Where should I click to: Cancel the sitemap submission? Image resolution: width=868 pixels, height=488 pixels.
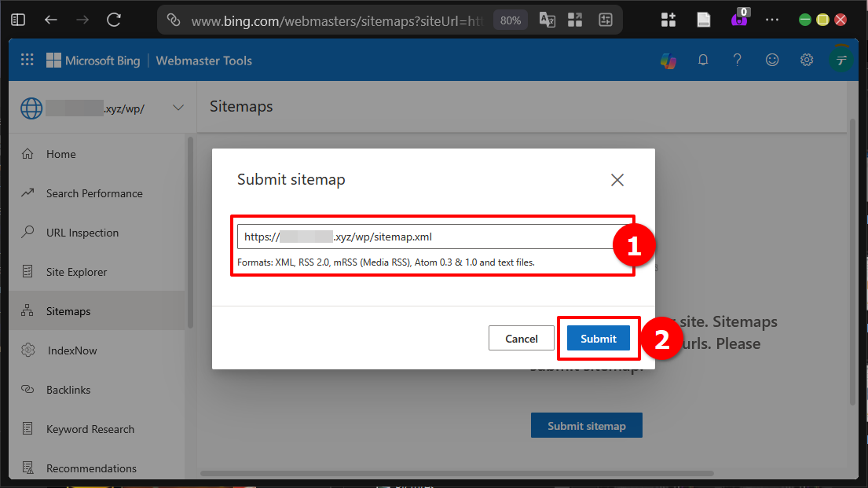tap(521, 338)
